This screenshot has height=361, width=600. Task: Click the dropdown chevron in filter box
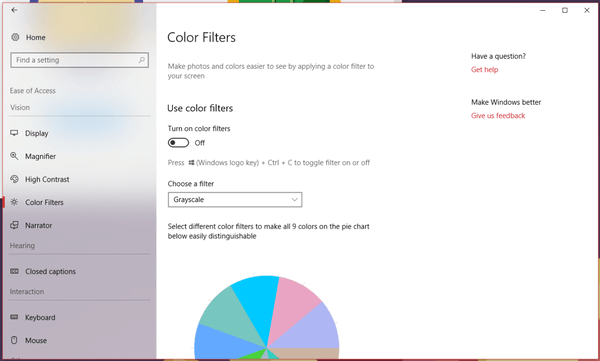(294, 199)
